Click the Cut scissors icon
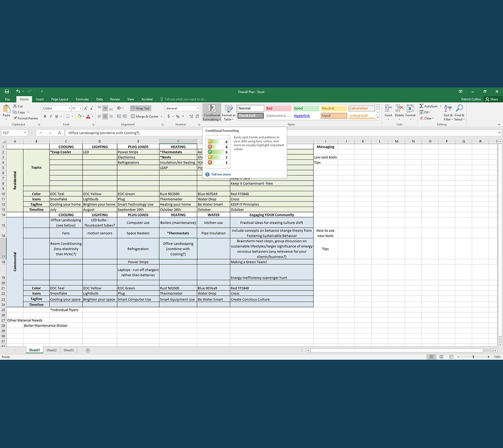This screenshot has height=448, width=503. pos(15,106)
